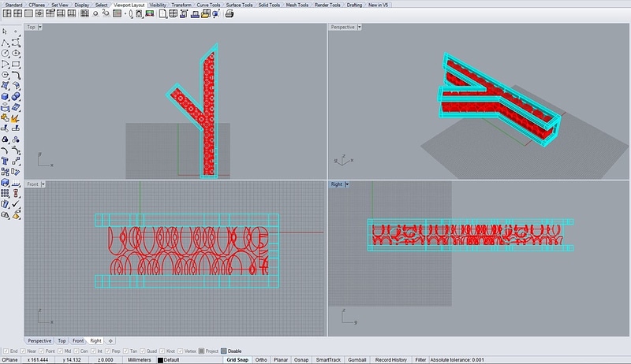Toggle the Perp osnap checkbox
This screenshot has height=364, width=631.
tap(107, 351)
